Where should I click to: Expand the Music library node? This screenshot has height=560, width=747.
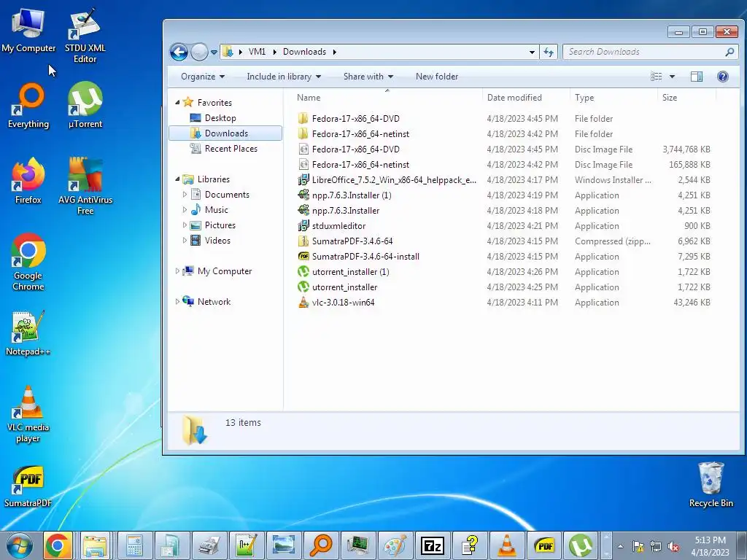pos(185,209)
